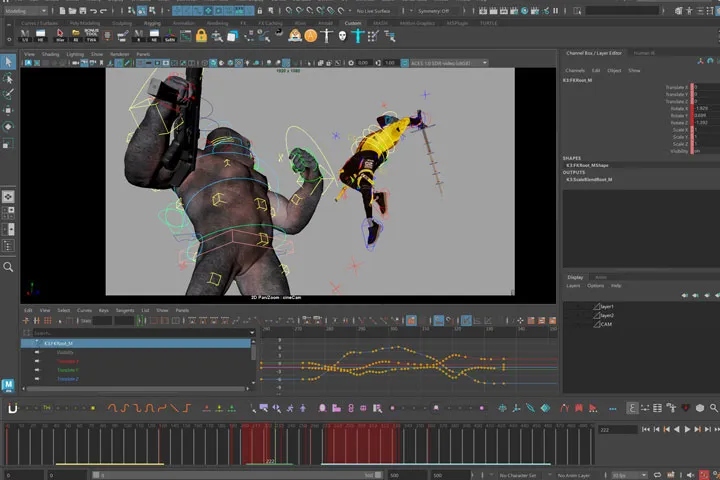Click the Undo arrow icon
The image size is (720, 480).
pyautogui.click(x=94, y=11)
